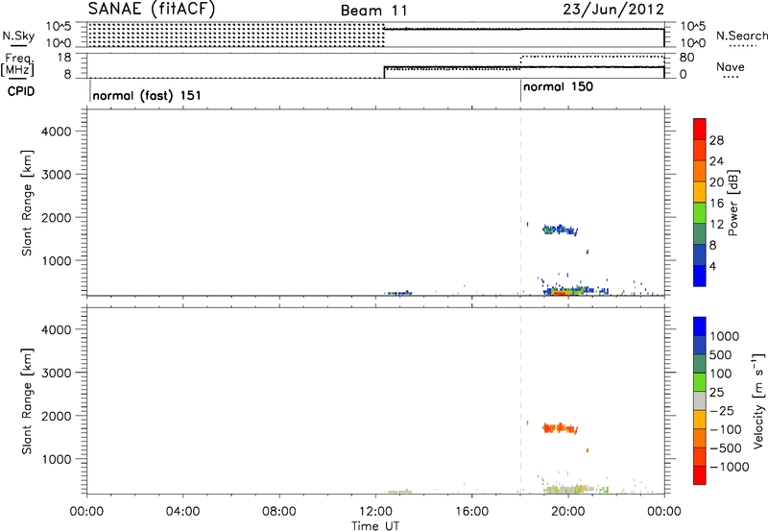
Task: Click the blue top segment of the velocity colorbar
Action: click(700, 326)
